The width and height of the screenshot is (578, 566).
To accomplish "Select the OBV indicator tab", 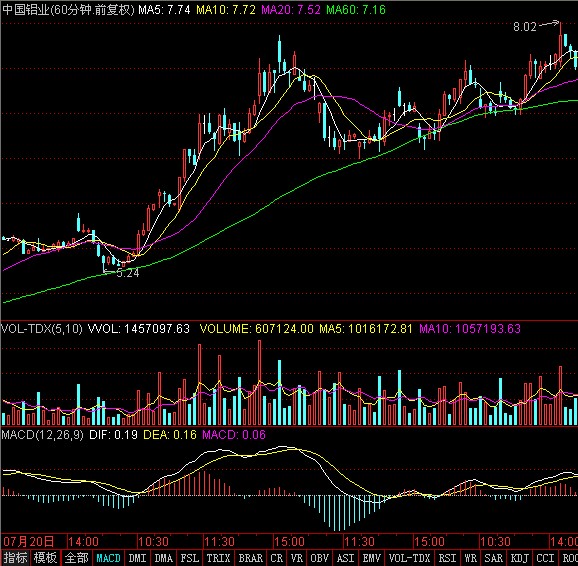I will click(319, 558).
